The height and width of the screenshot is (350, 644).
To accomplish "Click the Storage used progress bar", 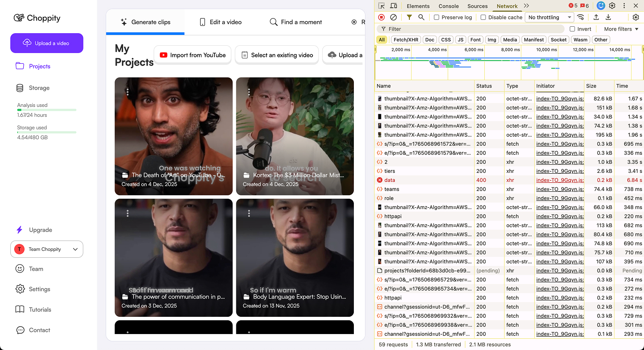I will 46,132.
